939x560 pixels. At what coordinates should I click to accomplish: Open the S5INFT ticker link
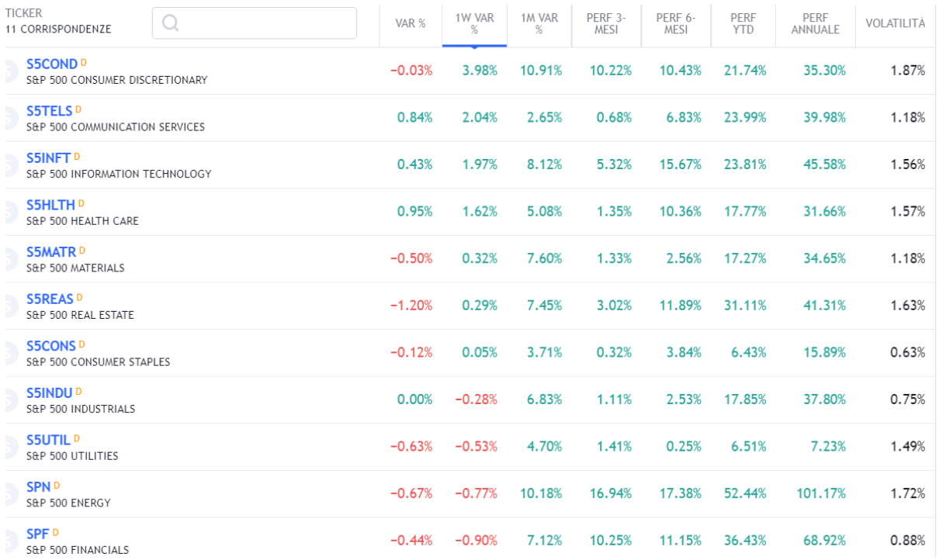(x=48, y=158)
